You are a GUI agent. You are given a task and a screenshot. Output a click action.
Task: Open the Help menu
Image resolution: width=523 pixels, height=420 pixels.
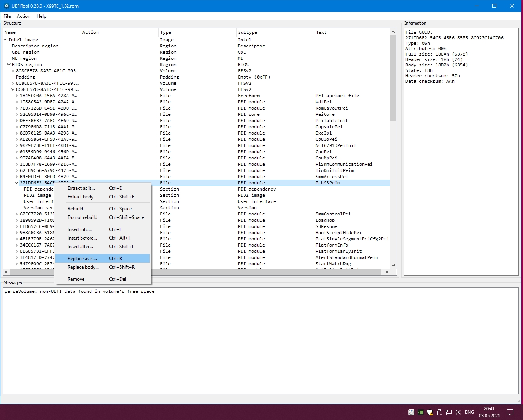pyautogui.click(x=41, y=16)
